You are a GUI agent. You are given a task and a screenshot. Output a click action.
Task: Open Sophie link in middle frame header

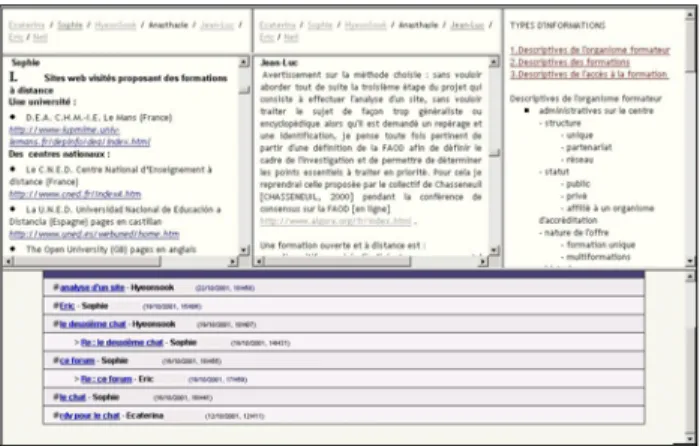[320, 25]
